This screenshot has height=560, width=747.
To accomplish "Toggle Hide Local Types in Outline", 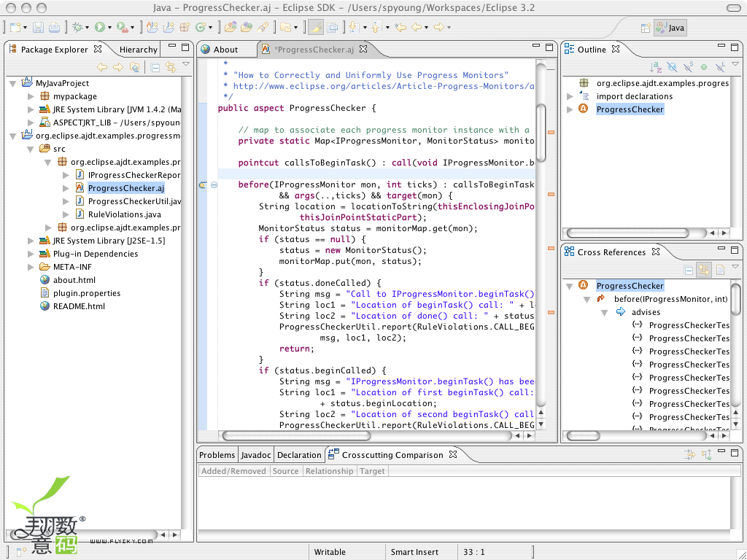I will coord(720,68).
